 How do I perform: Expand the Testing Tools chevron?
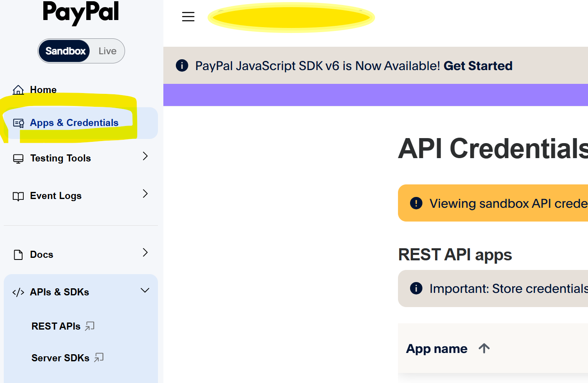145,156
